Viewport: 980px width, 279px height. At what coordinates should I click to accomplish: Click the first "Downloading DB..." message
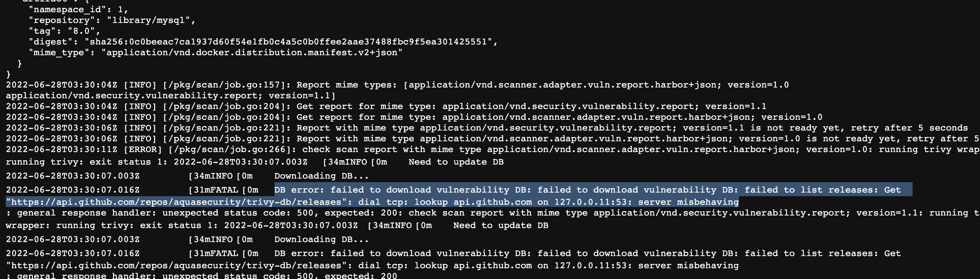(321, 176)
